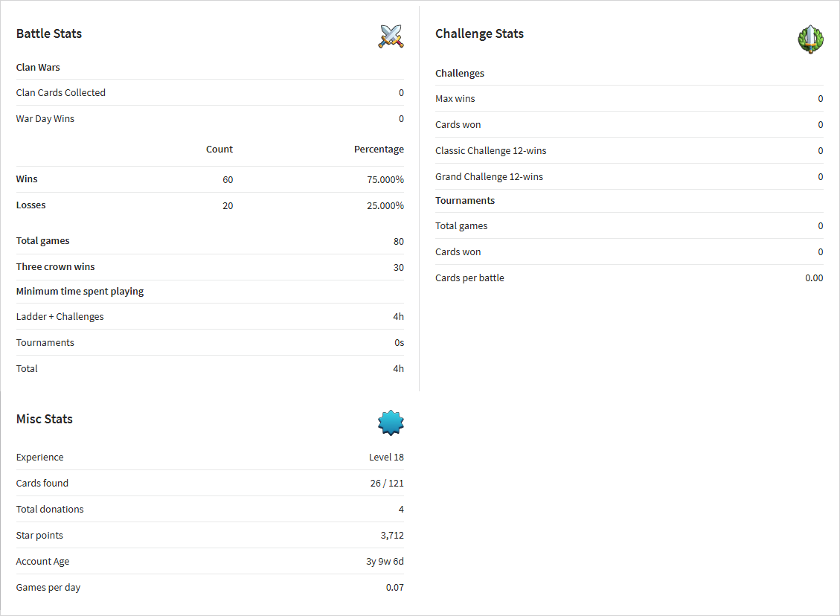Viewport: 840px width, 616px height.
Task: Click the Cards found 26 / 121 value
Action: (x=387, y=483)
